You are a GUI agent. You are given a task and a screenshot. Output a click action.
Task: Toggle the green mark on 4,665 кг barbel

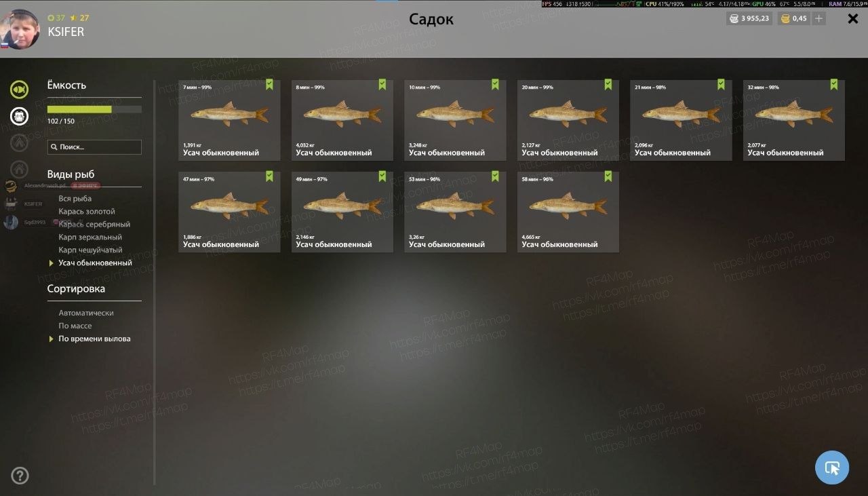pyautogui.click(x=608, y=176)
